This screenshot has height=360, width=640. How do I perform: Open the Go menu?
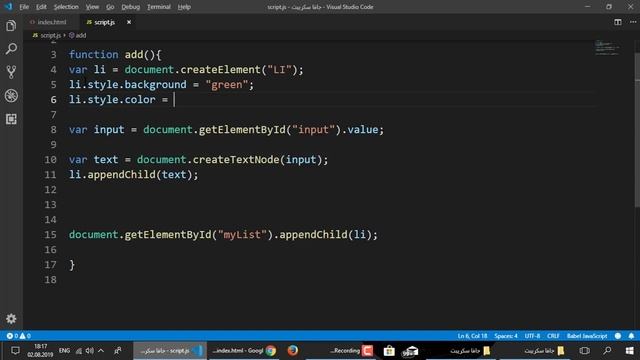click(x=110, y=7)
